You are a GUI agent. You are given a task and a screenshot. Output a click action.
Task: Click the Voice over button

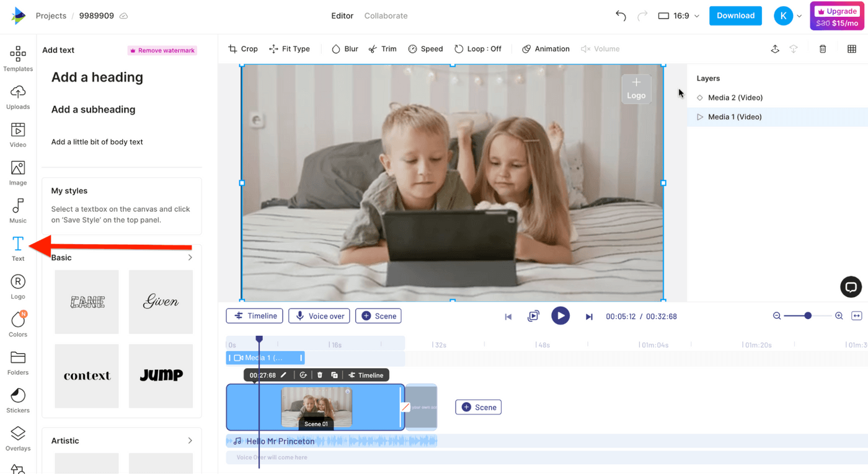pos(320,316)
